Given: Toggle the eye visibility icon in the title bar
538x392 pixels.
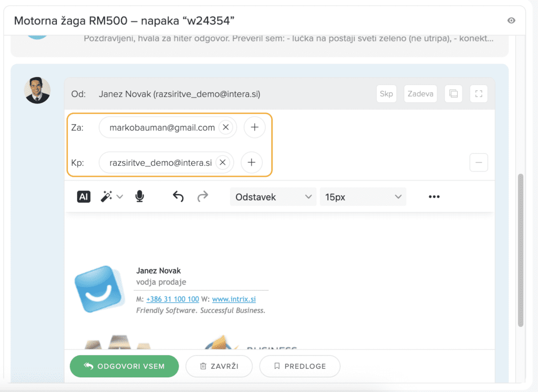Looking at the screenshot, I should pos(511,20).
